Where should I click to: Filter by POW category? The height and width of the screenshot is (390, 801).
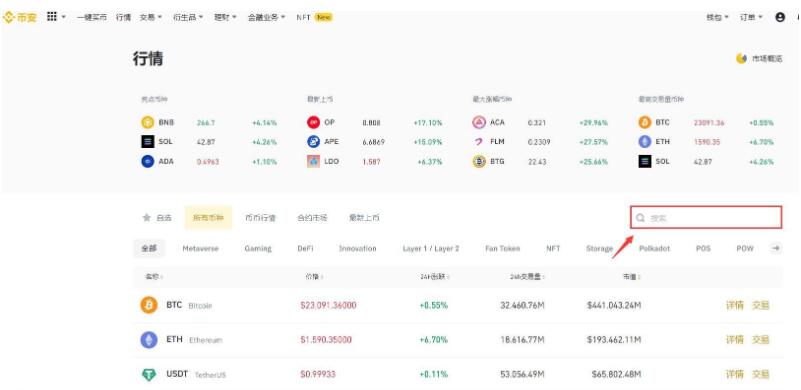point(745,248)
